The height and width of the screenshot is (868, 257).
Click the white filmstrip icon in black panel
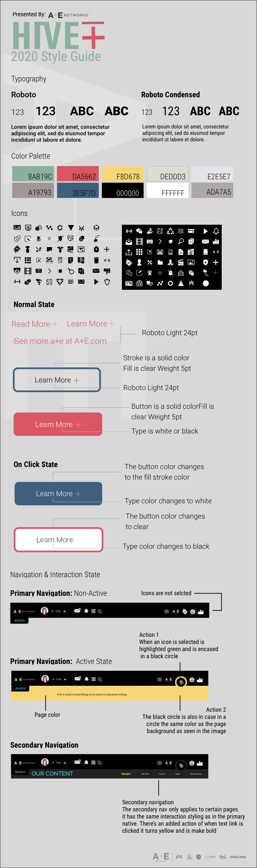pyautogui.click(x=139, y=242)
